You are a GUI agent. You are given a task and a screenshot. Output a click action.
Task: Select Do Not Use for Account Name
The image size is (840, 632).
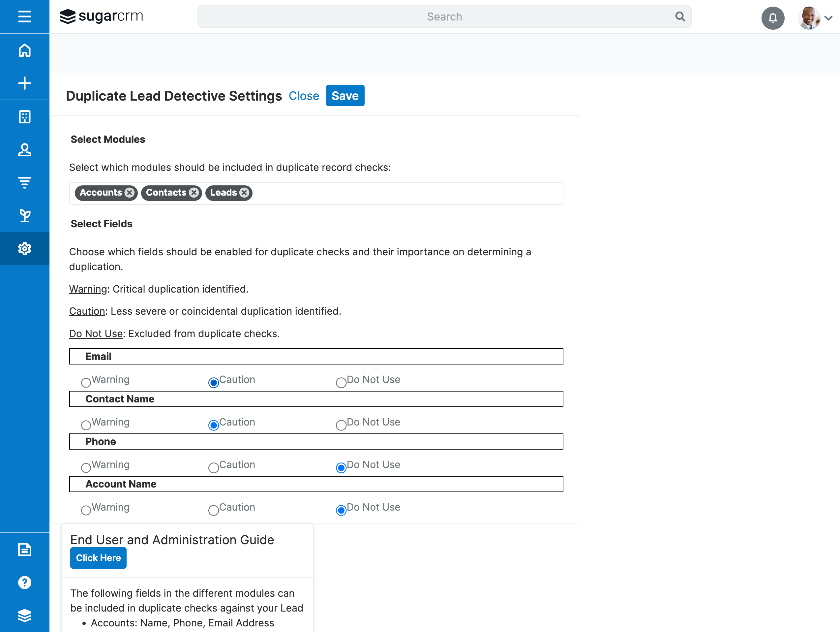341,510
